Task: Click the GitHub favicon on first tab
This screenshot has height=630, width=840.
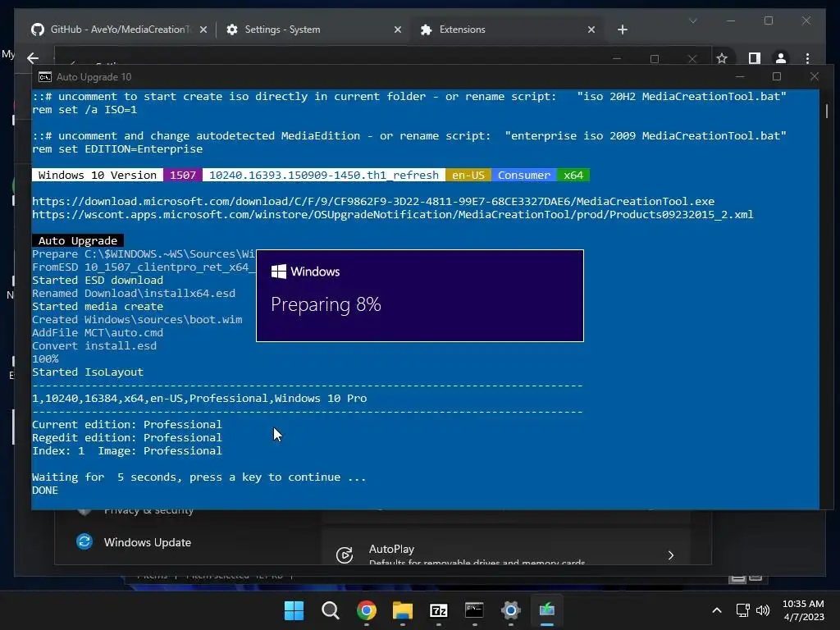Action: tap(38, 30)
